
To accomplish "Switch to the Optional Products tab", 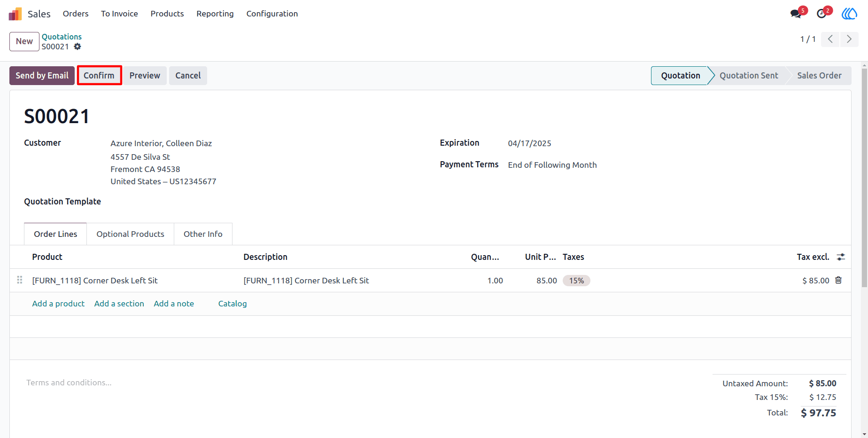I will point(131,234).
